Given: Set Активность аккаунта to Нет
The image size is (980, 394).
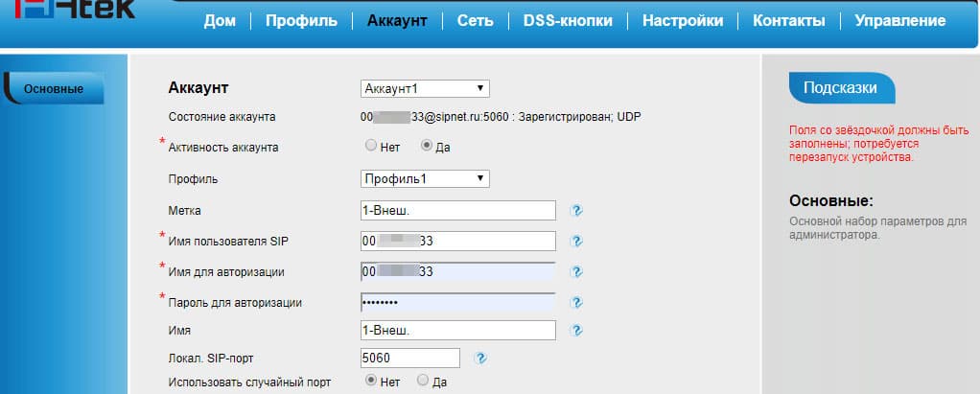Looking at the screenshot, I should tap(371, 146).
